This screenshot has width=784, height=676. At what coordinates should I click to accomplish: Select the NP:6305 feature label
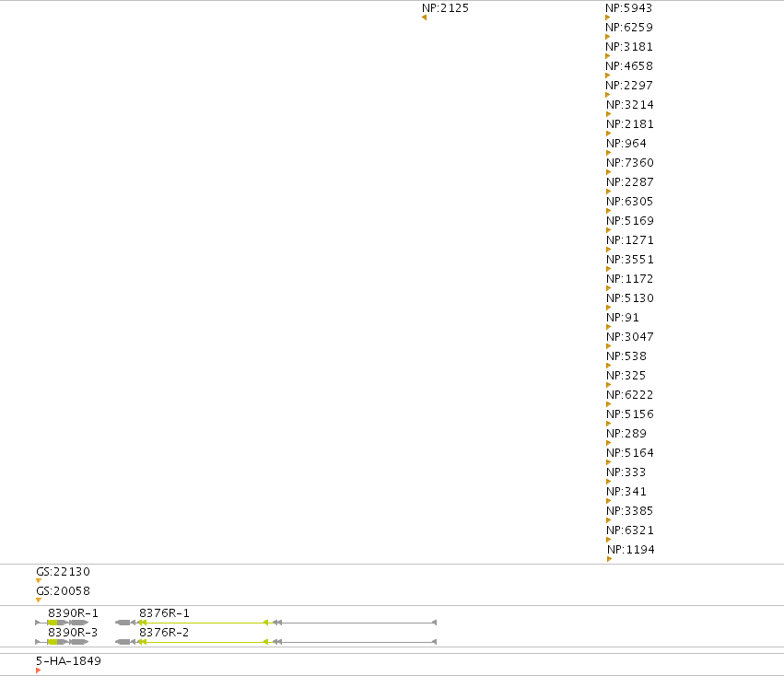point(630,202)
